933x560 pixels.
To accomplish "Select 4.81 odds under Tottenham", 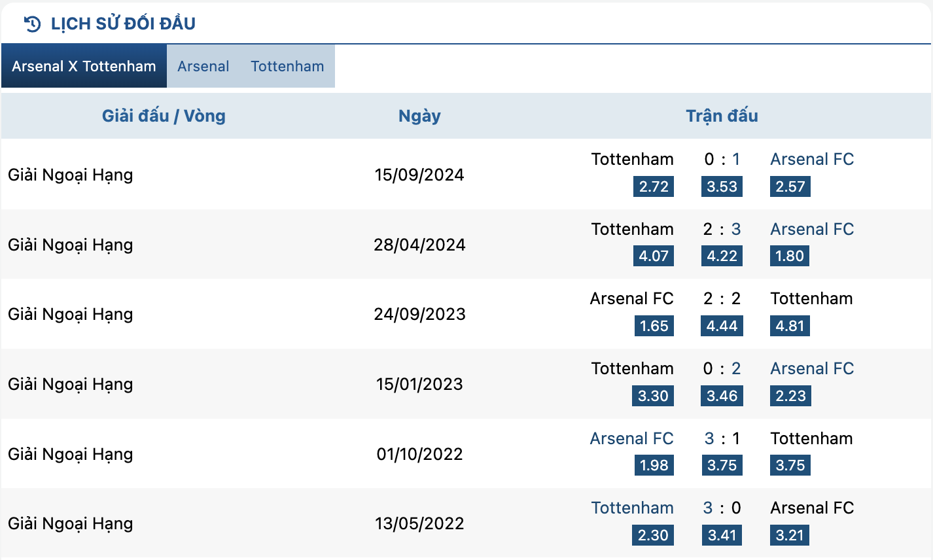I will tap(790, 326).
